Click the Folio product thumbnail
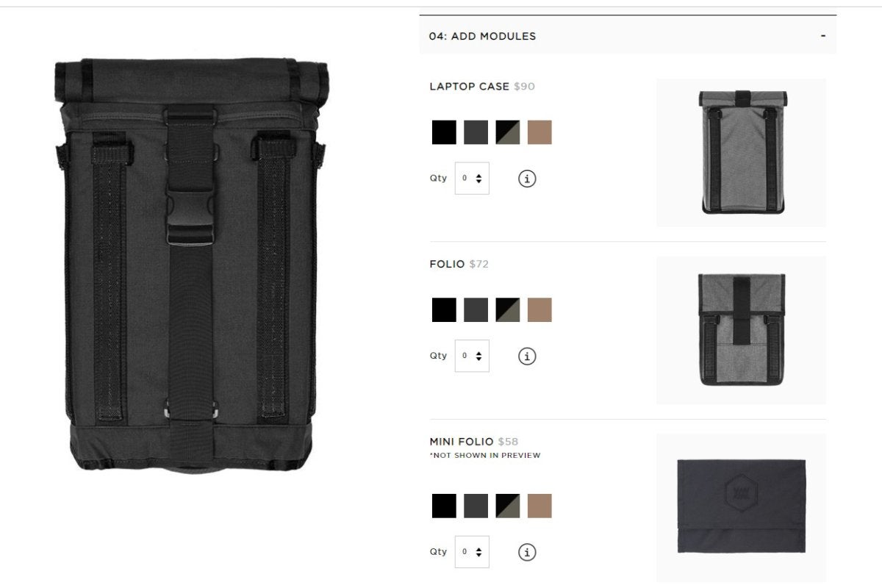The image size is (882, 588). (741, 330)
